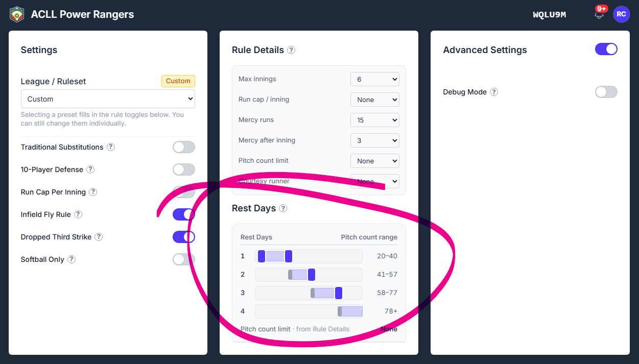The width and height of the screenshot is (639, 364).
Task: Enable the Traditional Substitutions toggle
Action: tap(184, 147)
